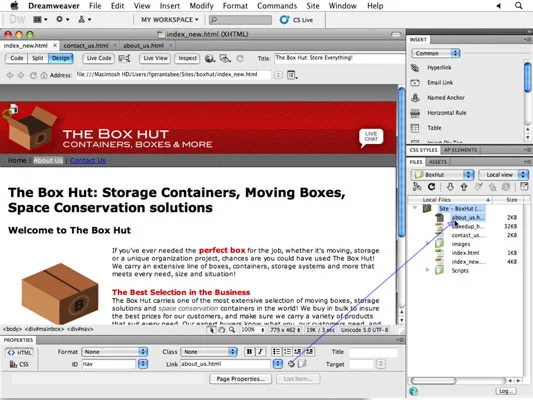The image size is (533, 400).
Task: Click the Connect to remote host icon
Action: (x=417, y=187)
